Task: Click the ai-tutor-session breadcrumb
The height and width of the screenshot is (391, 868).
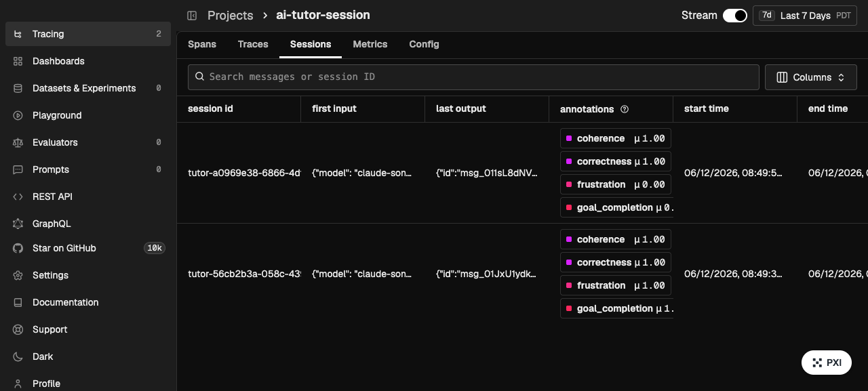Action: 323,15
